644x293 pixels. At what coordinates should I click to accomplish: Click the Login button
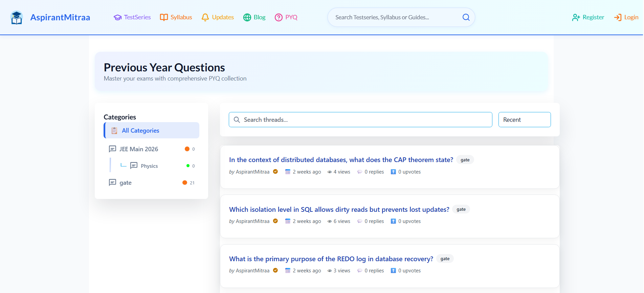click(x=626, y=17)
